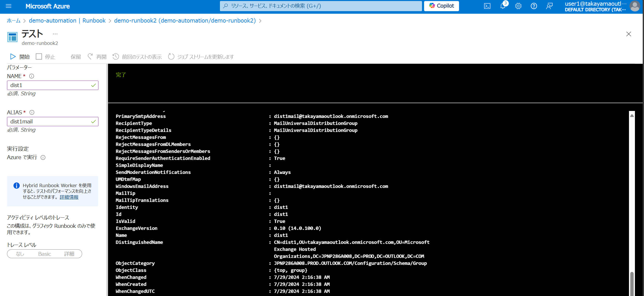Open the 詳細情報 Hybrid Runbook Worker link
The width and height of the screenshot is (644, 296).
(x=69, y=197)
